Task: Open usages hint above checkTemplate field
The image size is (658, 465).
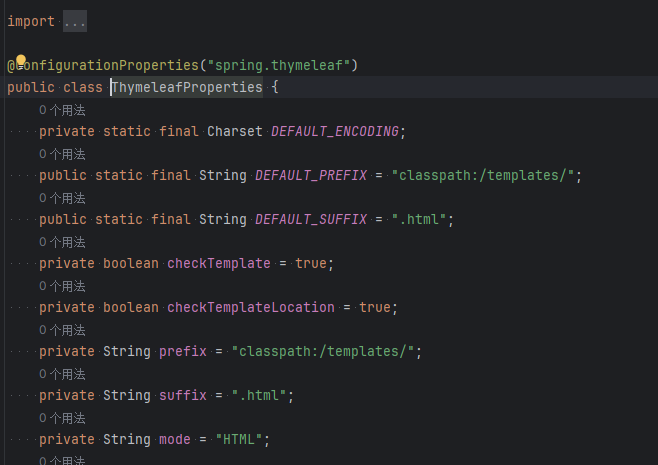Action: pos(62,242)
